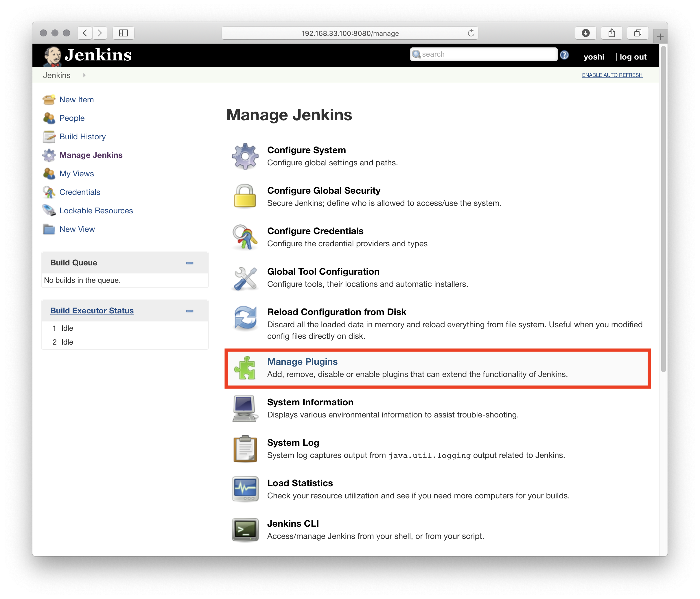Select Manage Jenkins in the sidebar

(x=91, y=155)
